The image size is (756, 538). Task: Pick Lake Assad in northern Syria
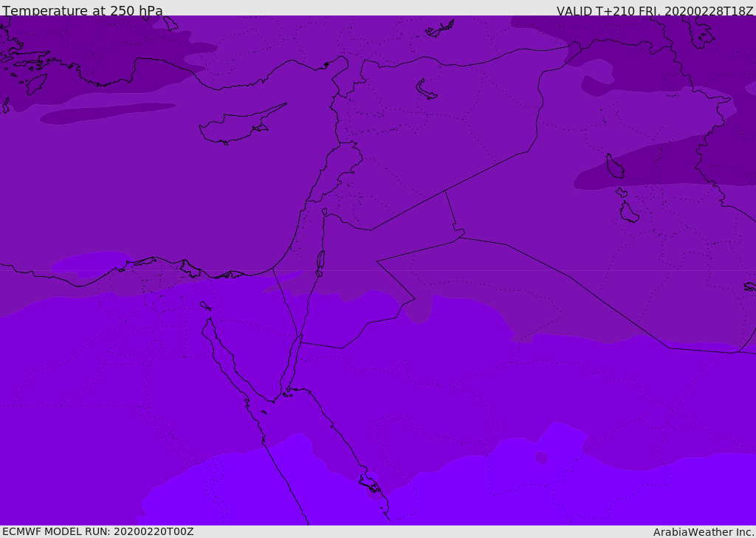426,90
